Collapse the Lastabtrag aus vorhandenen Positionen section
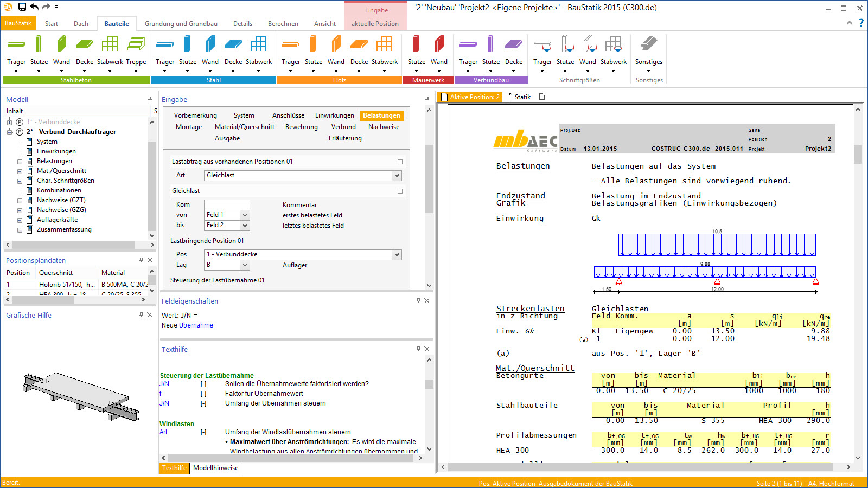The image size is (868, 488). pyautogui.click(x=400, y=162)
